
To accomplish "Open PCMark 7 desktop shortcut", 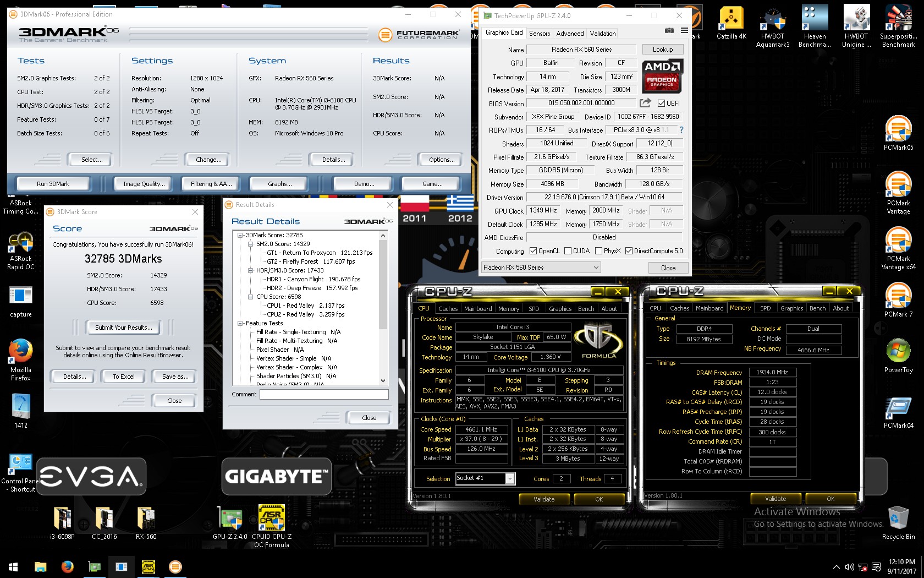I will click(898, 300).
